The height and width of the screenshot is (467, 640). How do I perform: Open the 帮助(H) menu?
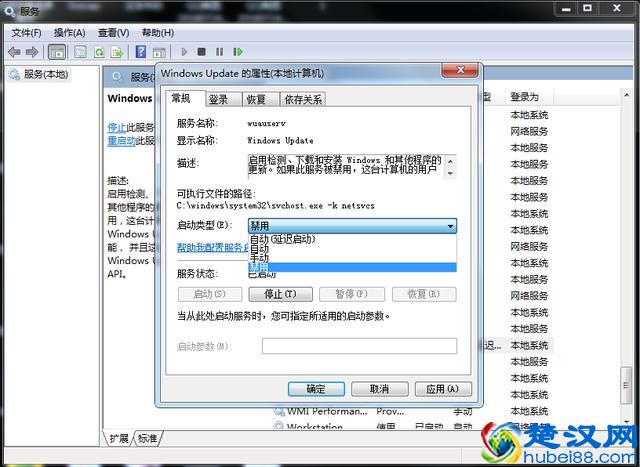158,33
